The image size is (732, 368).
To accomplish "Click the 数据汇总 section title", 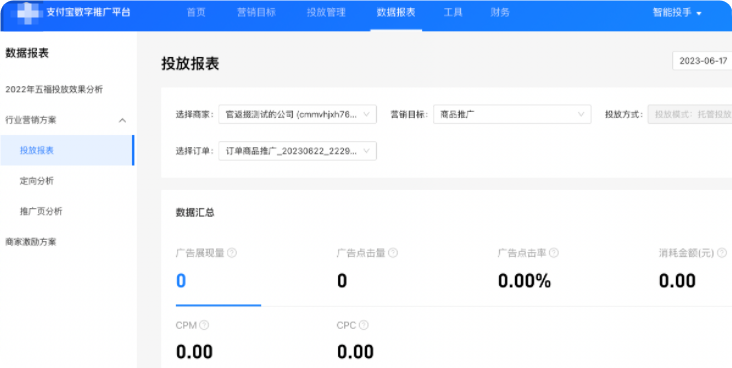I will coord(195,212).
